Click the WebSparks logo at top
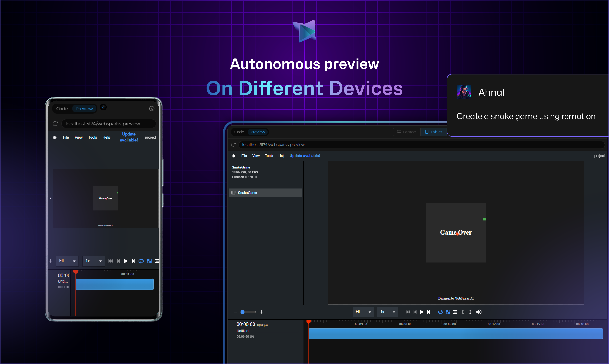 304,31
